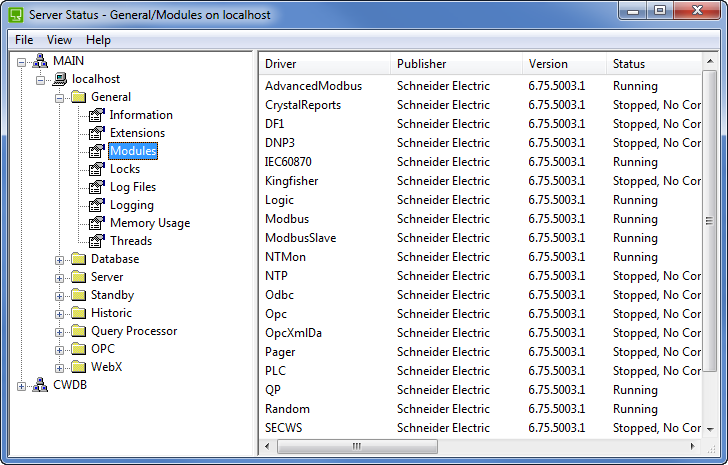Click the horizontal scrollbar thumb

[x=357, y=446]
